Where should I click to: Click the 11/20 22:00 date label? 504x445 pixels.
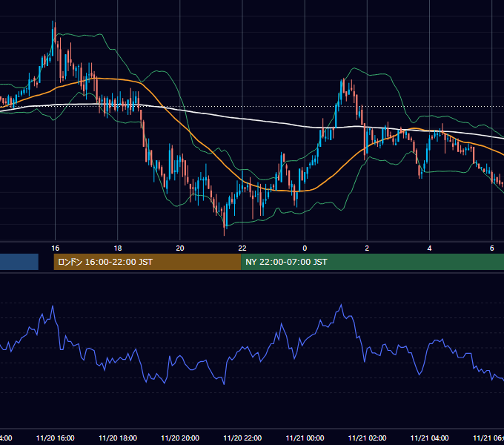click(242, 438)
